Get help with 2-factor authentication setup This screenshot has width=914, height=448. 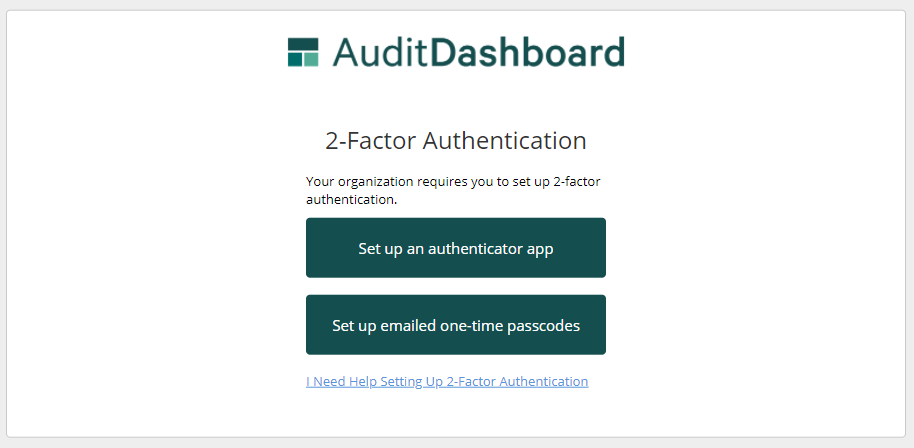[447, 382]
